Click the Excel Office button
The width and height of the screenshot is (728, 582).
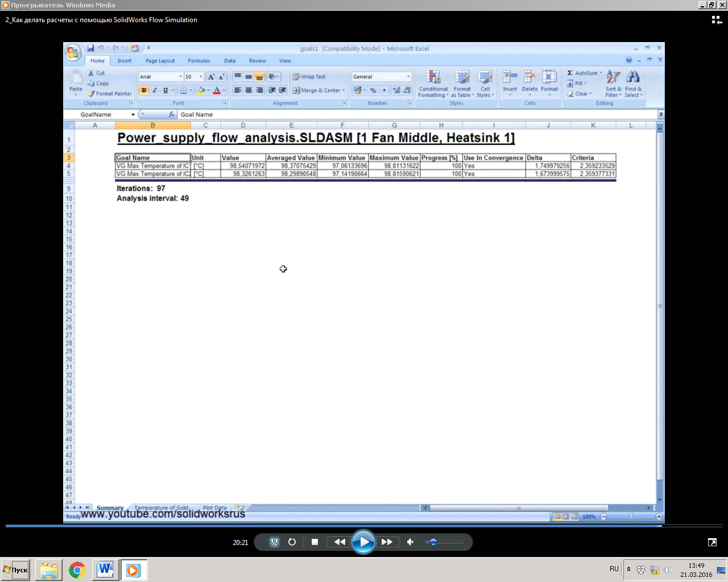coord(73,53)
